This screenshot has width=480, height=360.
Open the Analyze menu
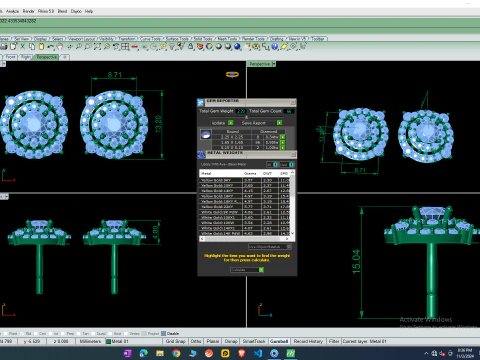coord(12,11)
